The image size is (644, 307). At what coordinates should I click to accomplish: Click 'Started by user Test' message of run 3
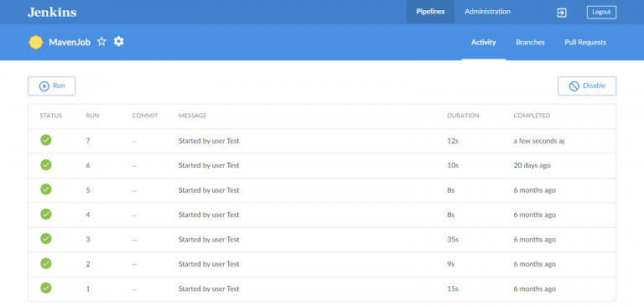(x=209, y=240)
